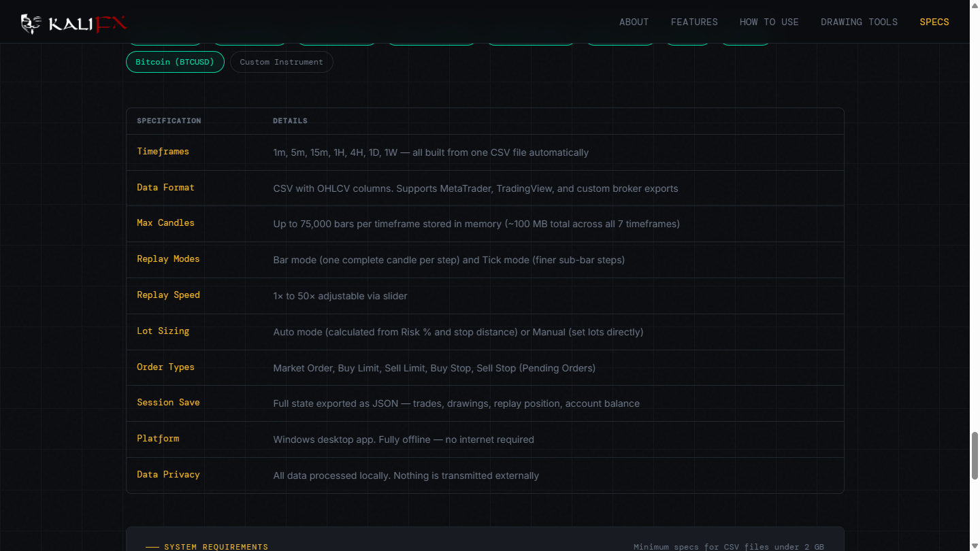The image size is (980, 551).
Task: Click the Max Candles row label
Action: click(x=165, y=223)
